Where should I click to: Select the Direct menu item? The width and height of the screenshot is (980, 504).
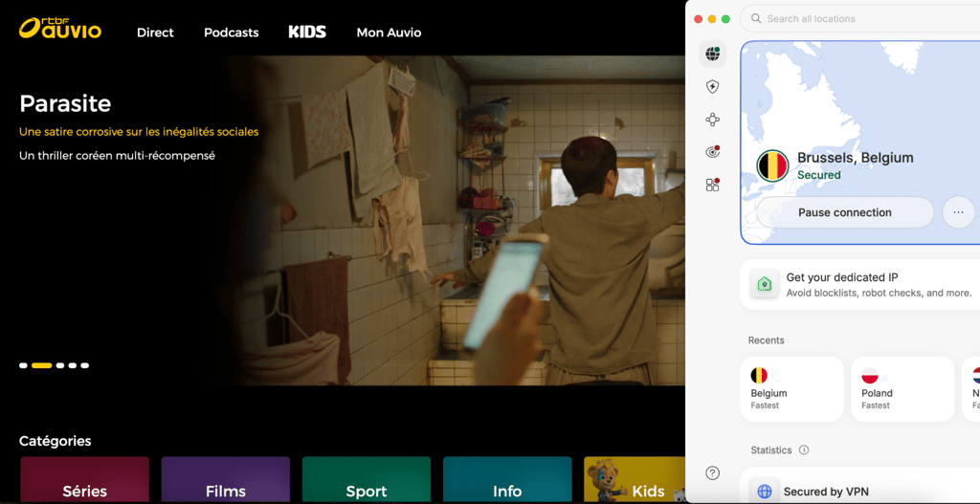pyautogui.click(x=156, y=33)
